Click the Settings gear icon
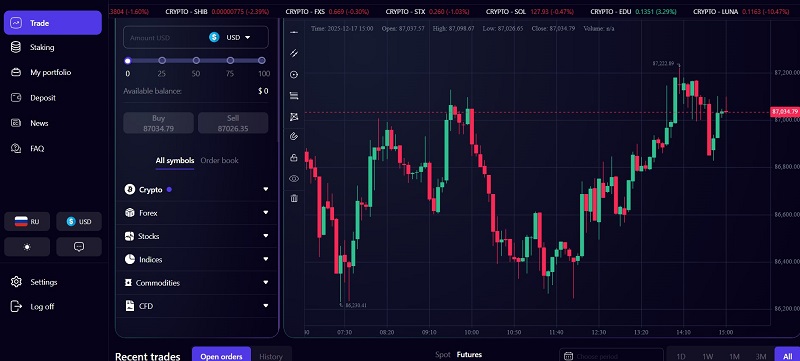 (16, 282)
